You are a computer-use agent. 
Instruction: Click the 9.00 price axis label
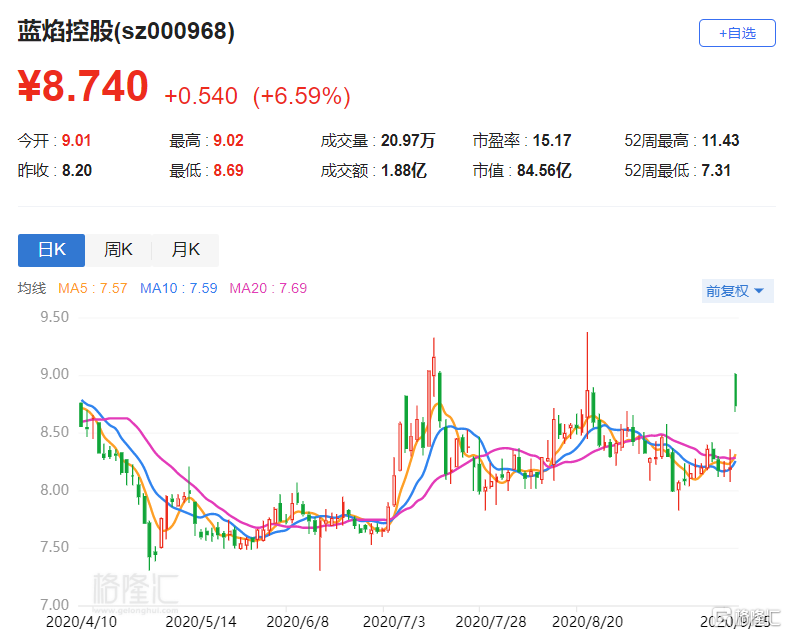tap(54, 374)
